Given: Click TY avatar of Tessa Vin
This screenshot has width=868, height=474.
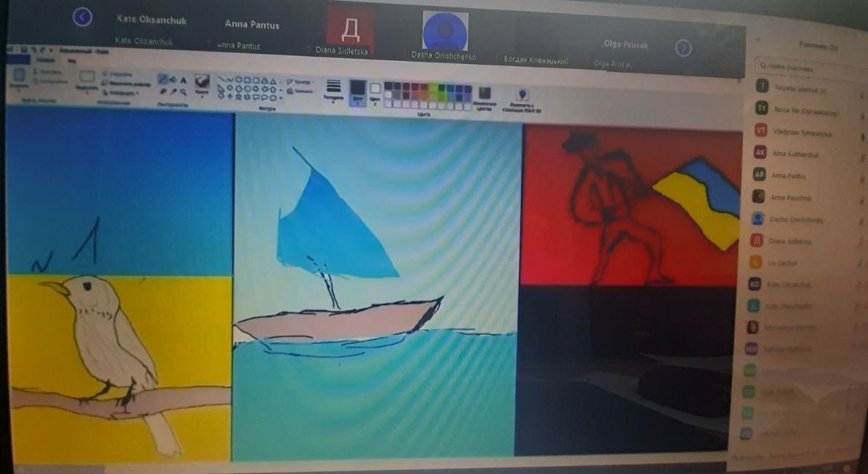Looking at the screenshot, I should tap(763, 108).
